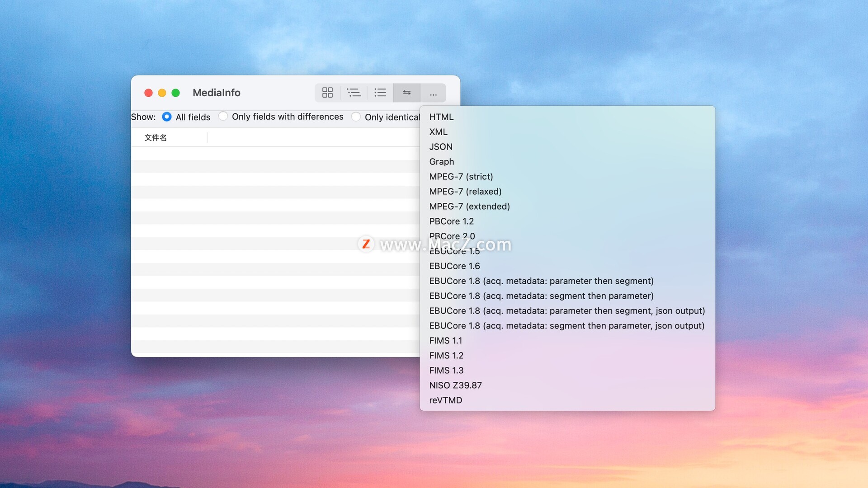Choose MPEG-7 (relaxed) menu item
The height and width of the screenshot is (488, 868).
[x=567, y=192]
